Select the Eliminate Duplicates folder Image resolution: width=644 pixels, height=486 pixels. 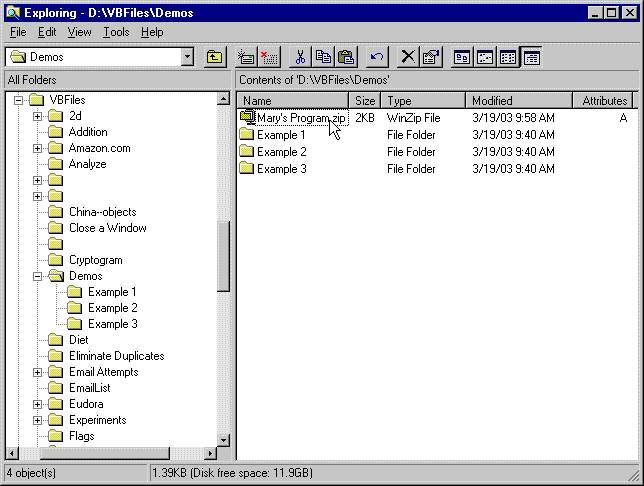(x=117, y=356)
